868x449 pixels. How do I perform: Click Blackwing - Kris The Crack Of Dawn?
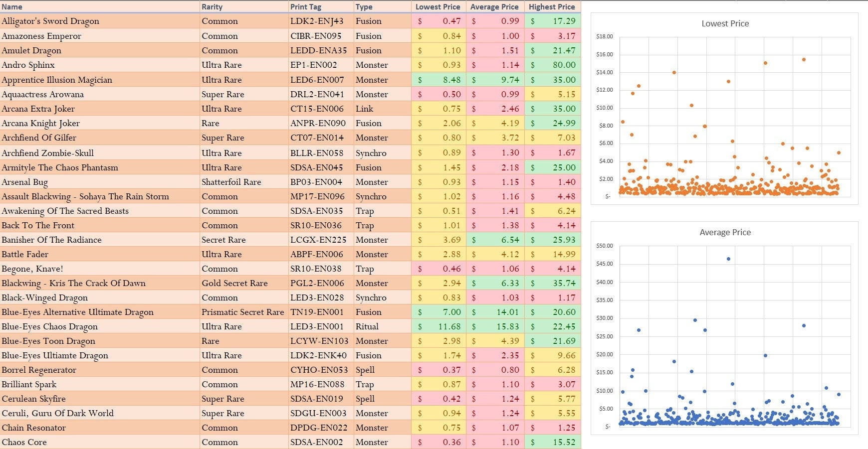pyautogui.click(x=100, y=283)
